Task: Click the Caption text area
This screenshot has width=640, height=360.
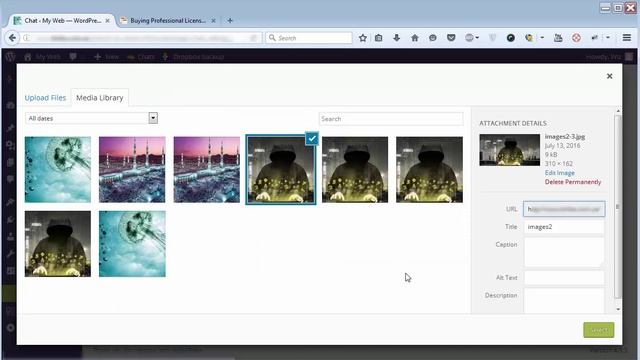Action: point(564,252)
